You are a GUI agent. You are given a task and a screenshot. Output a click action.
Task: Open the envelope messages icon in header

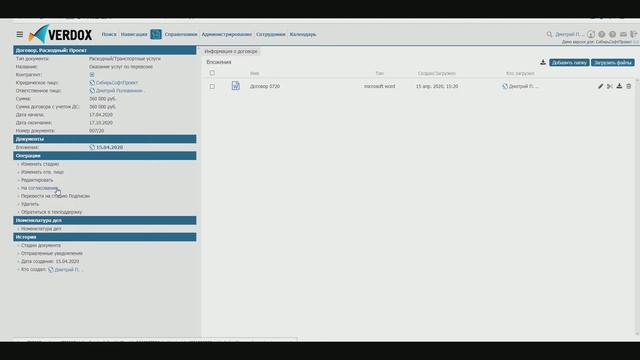(x=623, y=34)
